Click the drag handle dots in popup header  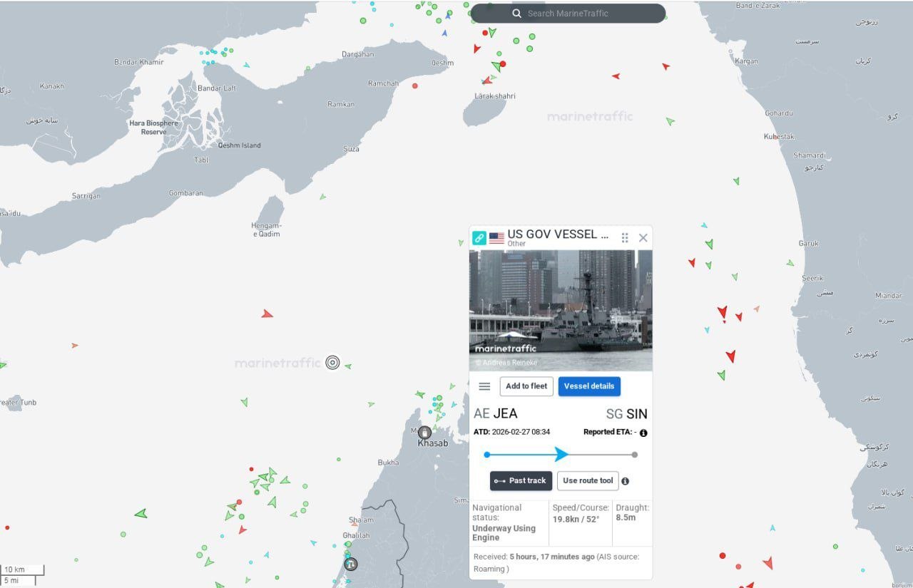tap(625, 238)
